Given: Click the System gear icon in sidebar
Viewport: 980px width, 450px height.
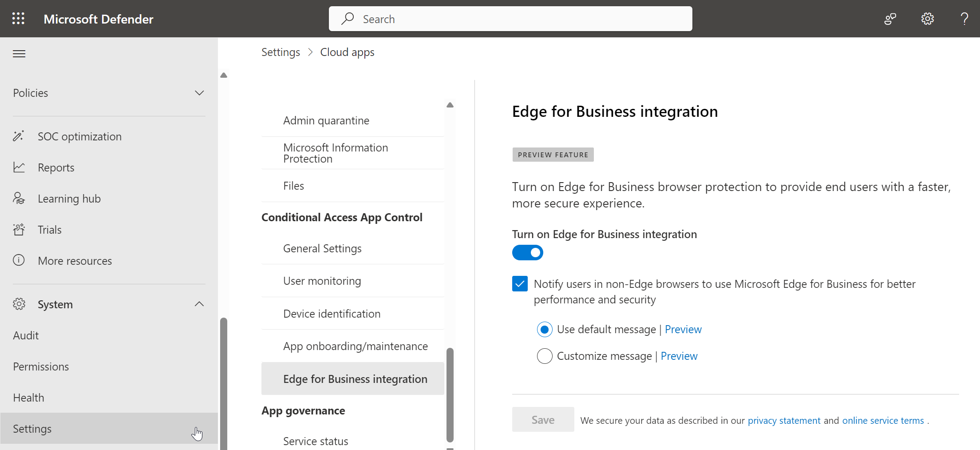Looking at the screenshot, I should pos(19,304).
